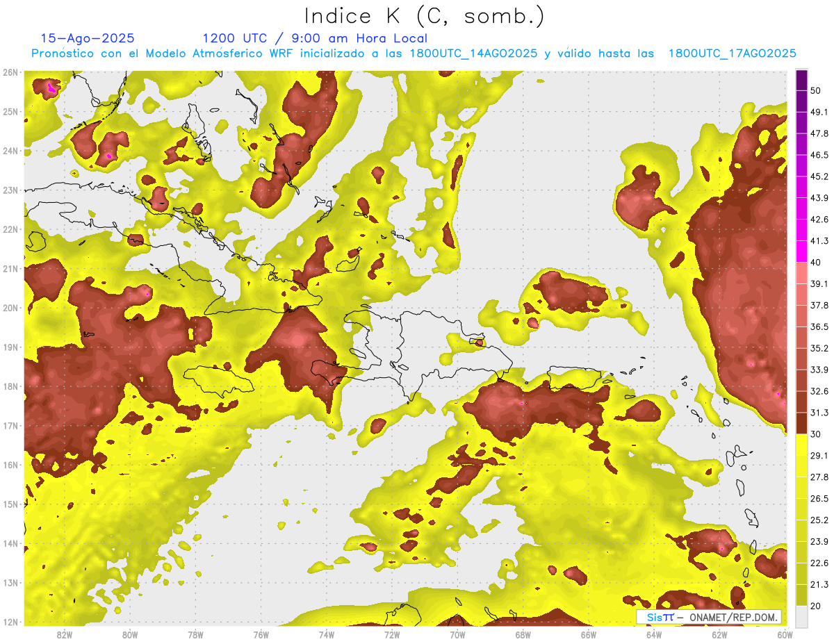Click the 76W longitude label

coord(261,634)
